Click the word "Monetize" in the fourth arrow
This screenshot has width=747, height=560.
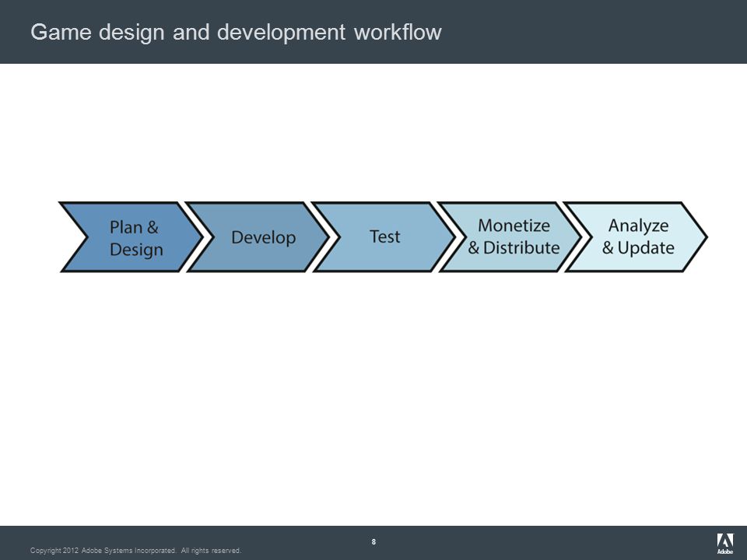coord(514,226)
